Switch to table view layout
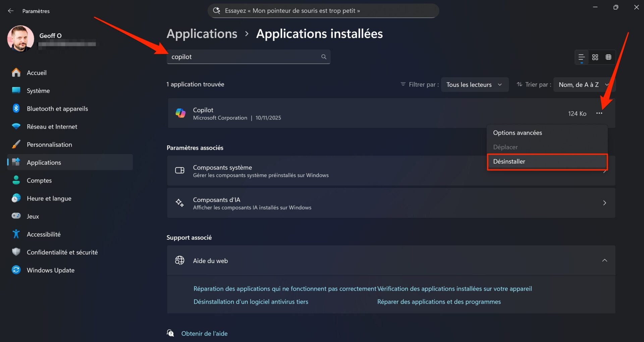The height and width of the screenshot is (342, 644). pos(608,57)
